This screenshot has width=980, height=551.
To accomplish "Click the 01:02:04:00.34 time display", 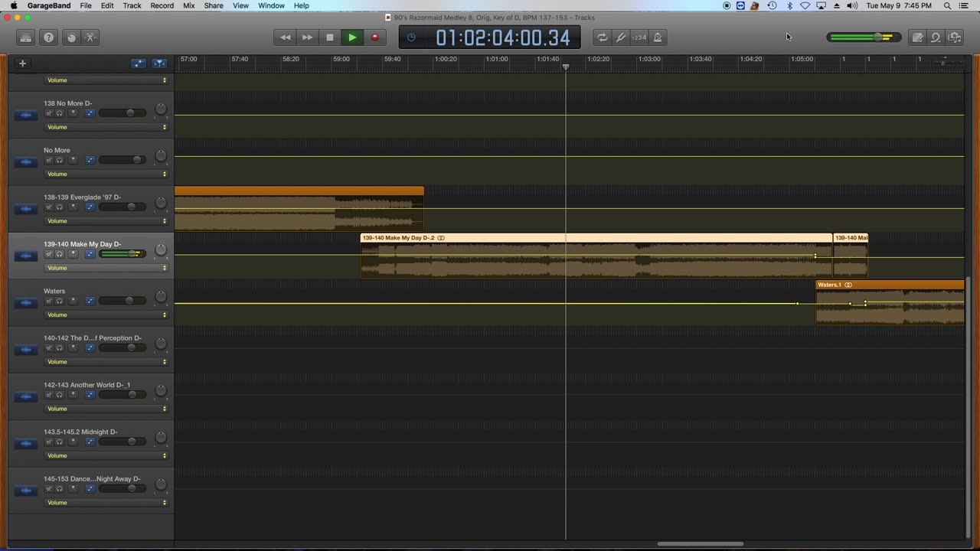I will click(503, 37).
